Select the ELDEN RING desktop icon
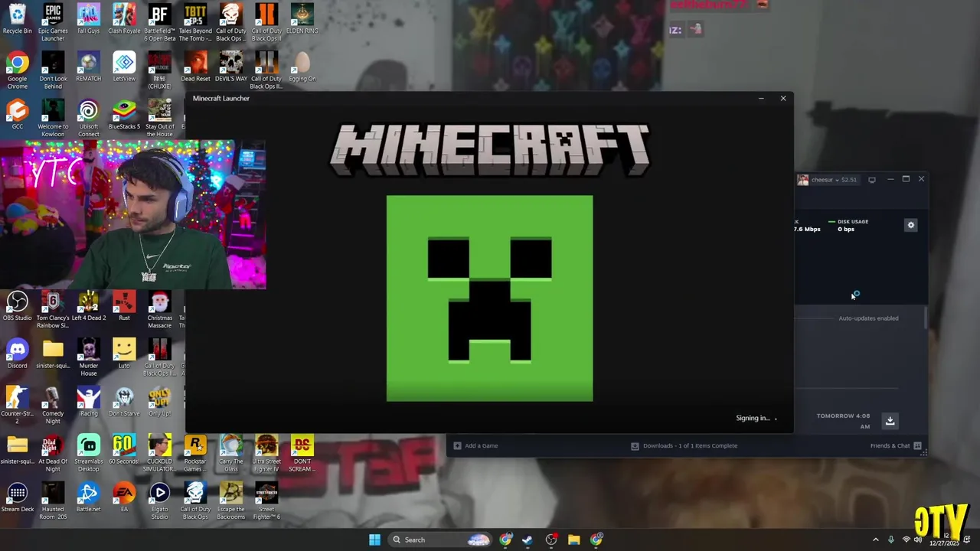Viewport: 980px width, 551px height. tap(302, 20)
